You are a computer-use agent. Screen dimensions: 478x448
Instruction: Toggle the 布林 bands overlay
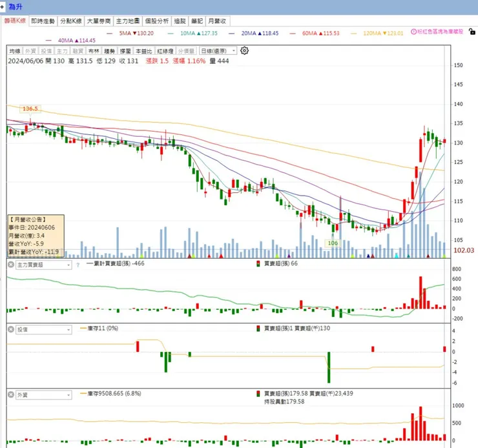[x=94, y=51]
